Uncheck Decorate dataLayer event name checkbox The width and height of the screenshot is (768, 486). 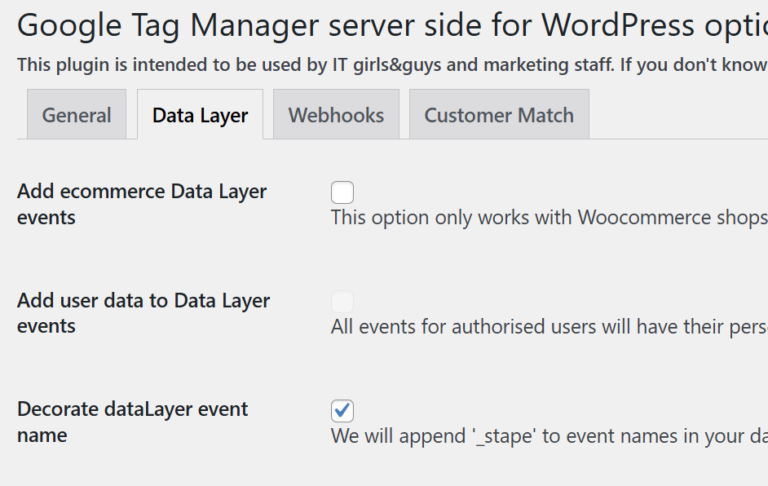click(x=342, y=411)
